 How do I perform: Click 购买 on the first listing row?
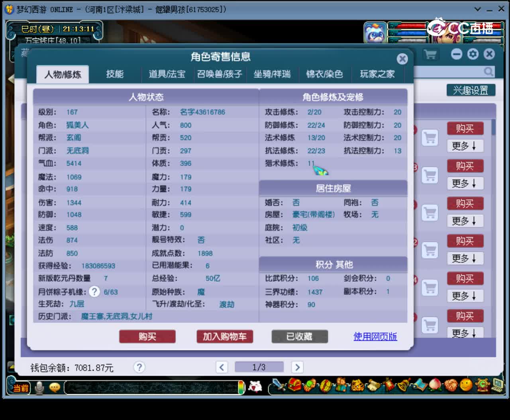tap(465, 129)
